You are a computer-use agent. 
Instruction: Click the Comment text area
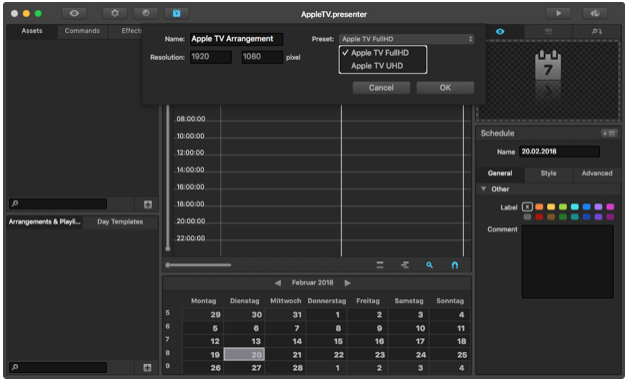click(x=567, y=261)
